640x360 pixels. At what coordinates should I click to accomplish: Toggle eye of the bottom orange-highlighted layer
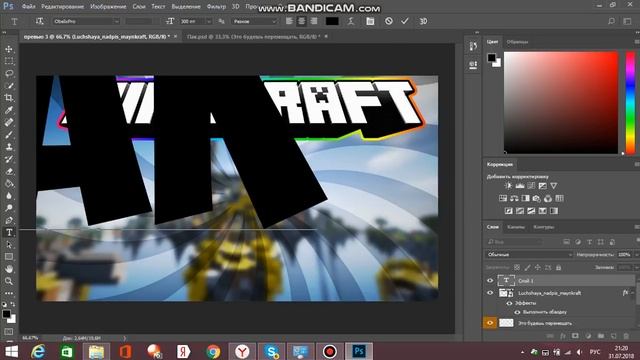click(490, 323)
